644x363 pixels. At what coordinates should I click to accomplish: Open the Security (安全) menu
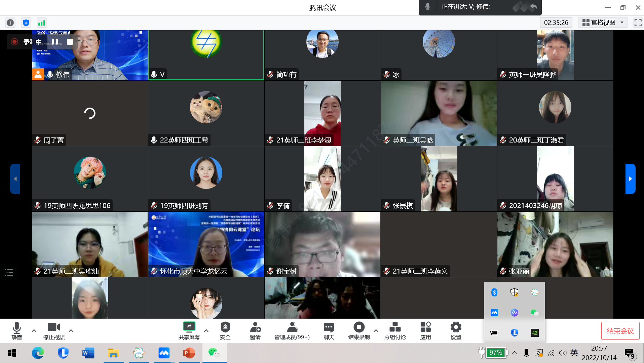tap(225, 330)
